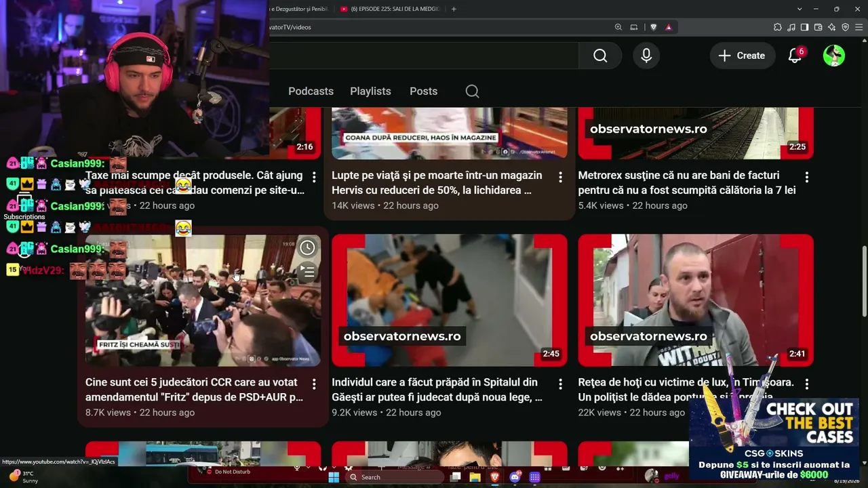Open a new browser tab with plus button
Viewport: 868px width, 488px height.
point(454,9)
